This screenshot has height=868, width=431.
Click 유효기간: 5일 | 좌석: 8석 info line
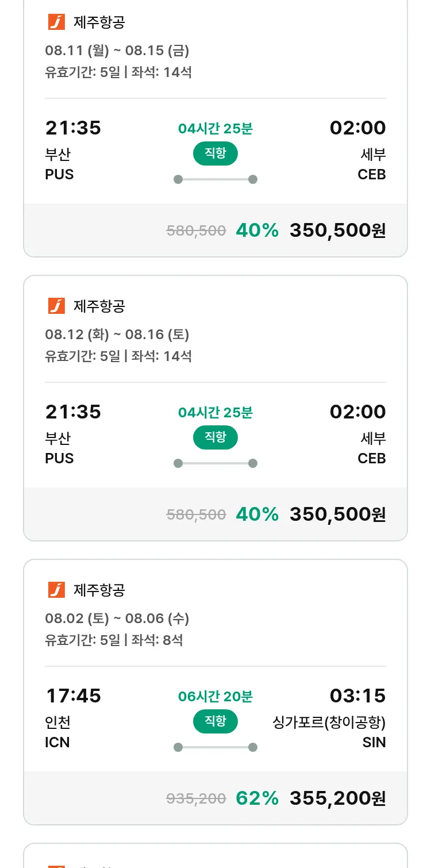(114, 640)
